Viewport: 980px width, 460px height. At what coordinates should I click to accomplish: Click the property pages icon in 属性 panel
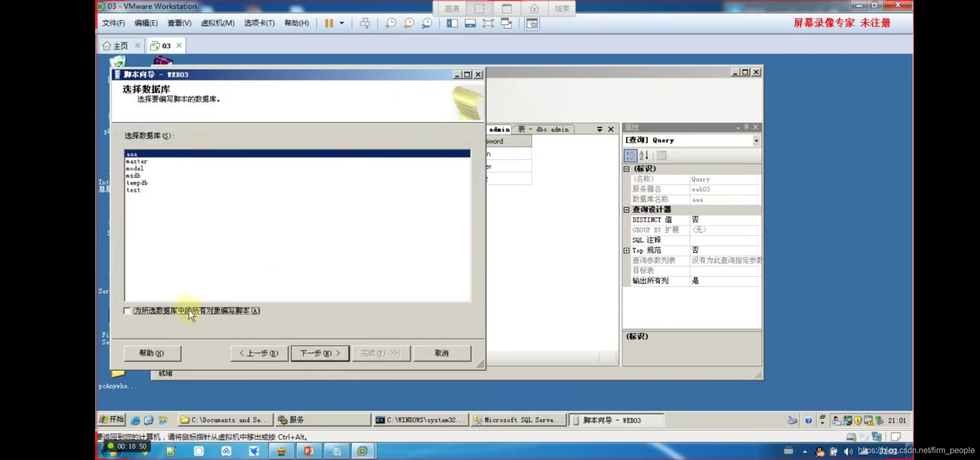coord(661,156)
